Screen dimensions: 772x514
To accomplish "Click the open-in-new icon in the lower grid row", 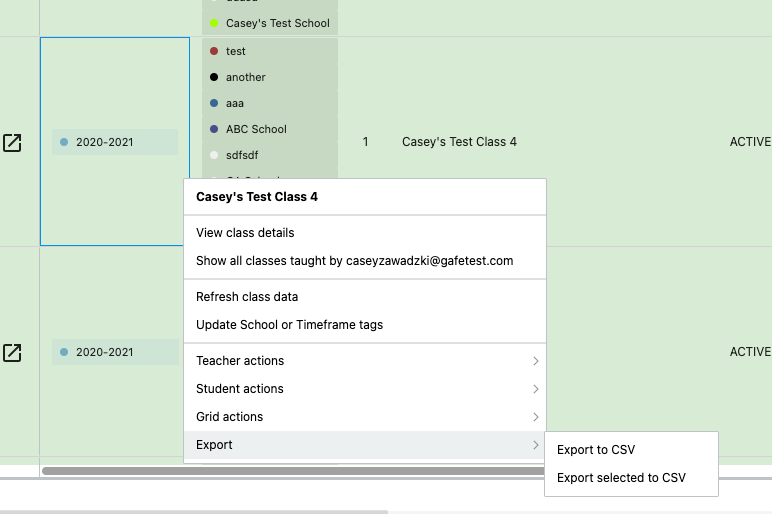I will point(12,353).
